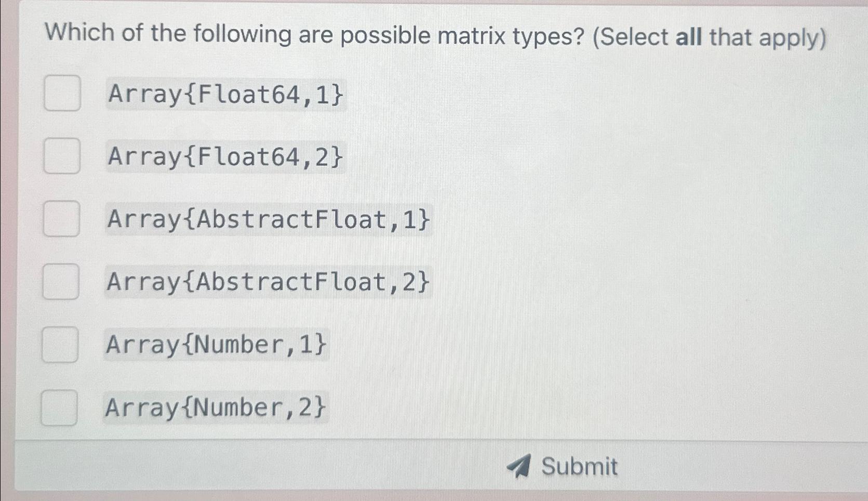The width and height of the screenshot is (868, 501).
Task: Select the Array{AbstractFloat,2} answer label
Action: point(268,282)
